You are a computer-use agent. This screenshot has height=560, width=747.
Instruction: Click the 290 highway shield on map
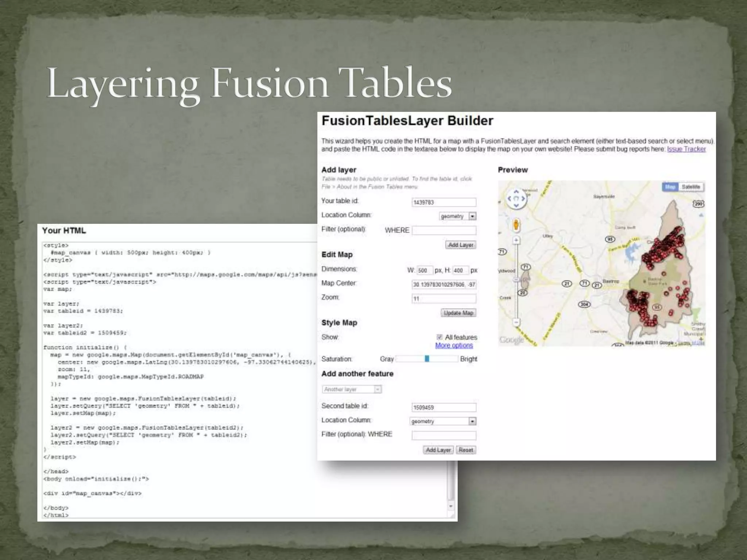click(x=698, y=204)
